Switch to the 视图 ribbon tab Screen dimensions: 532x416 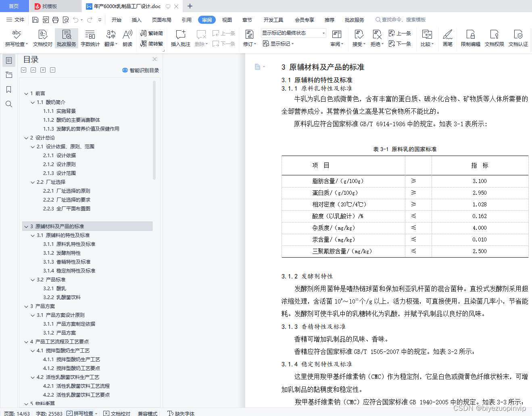[x=227, y=20]
